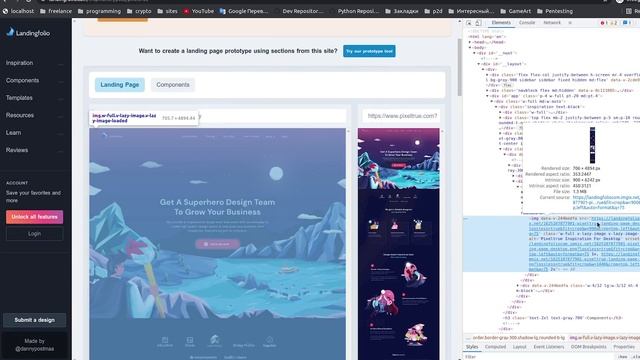Open the Properties pane tab
640x360 pixels.
pos(624,347)
